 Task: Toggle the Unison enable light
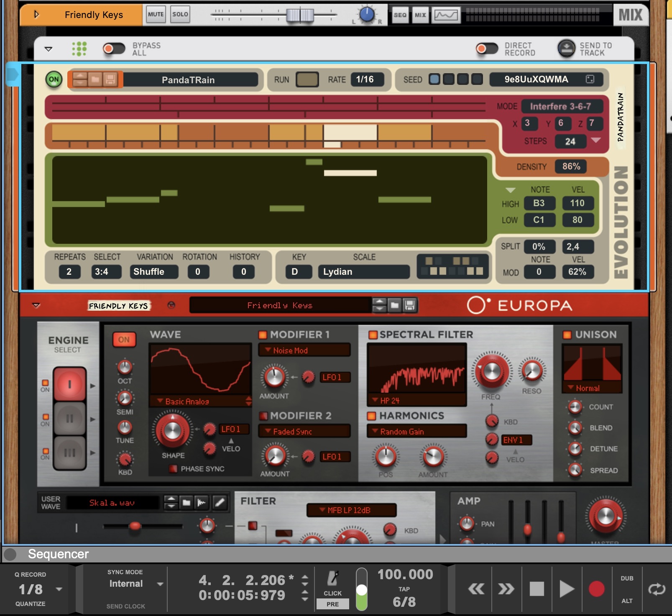pos(567,335)
